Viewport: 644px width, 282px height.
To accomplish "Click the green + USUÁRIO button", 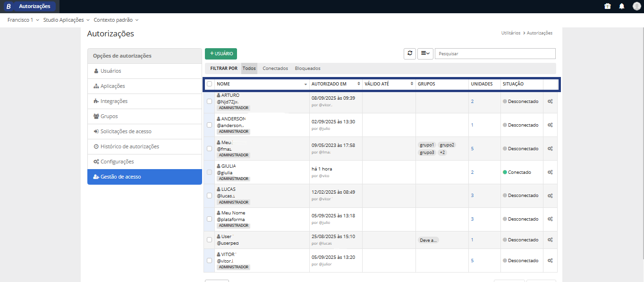I will coord(221,54).
